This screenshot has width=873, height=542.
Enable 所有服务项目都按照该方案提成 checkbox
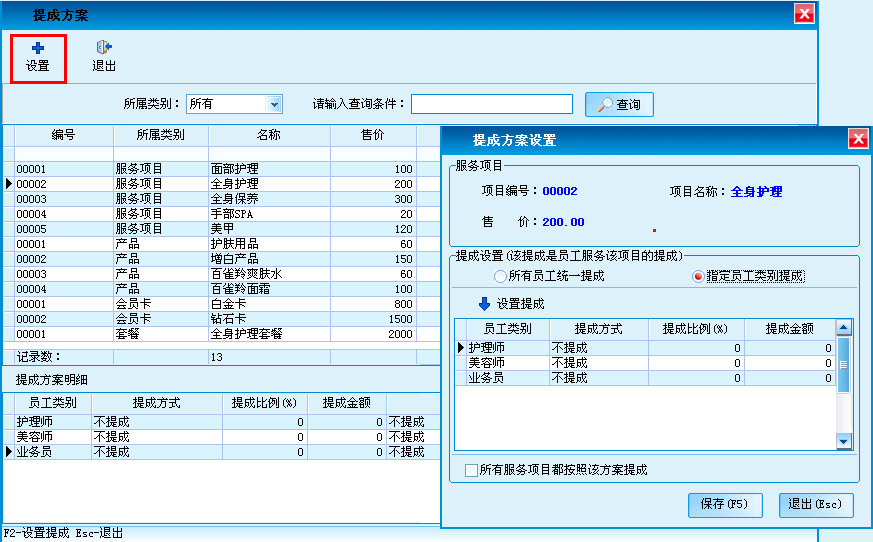[x=472, y=470]
